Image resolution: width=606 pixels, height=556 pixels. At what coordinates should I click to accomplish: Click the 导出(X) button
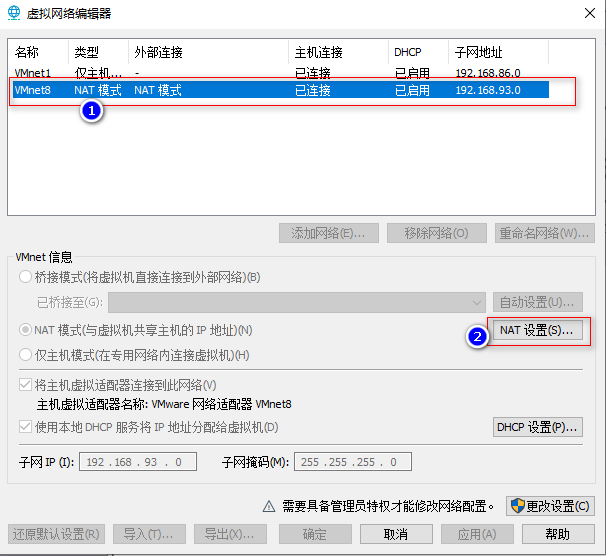coord(230,534)
